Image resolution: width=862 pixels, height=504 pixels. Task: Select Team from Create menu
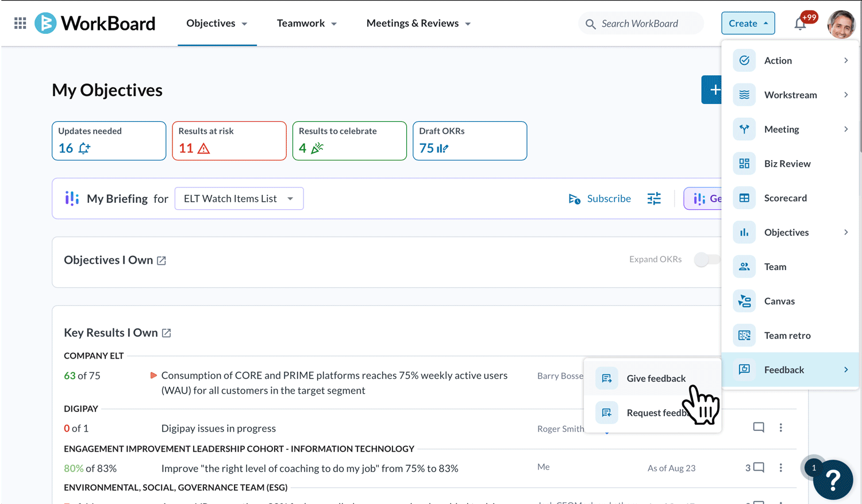(x=790, y=267)
